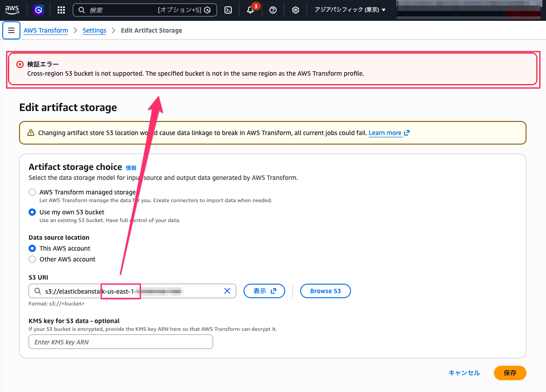Image resolution: width=546 pixels, height=392 pixels.
Task: Toggle the side navigation hamburger menu
Action: 11,30
